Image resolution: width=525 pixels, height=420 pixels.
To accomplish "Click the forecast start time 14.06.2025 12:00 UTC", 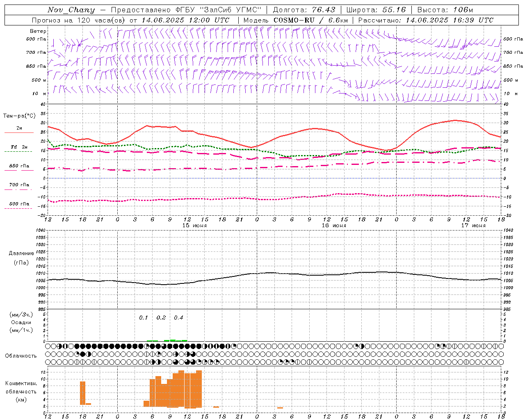I will [185, 20].
